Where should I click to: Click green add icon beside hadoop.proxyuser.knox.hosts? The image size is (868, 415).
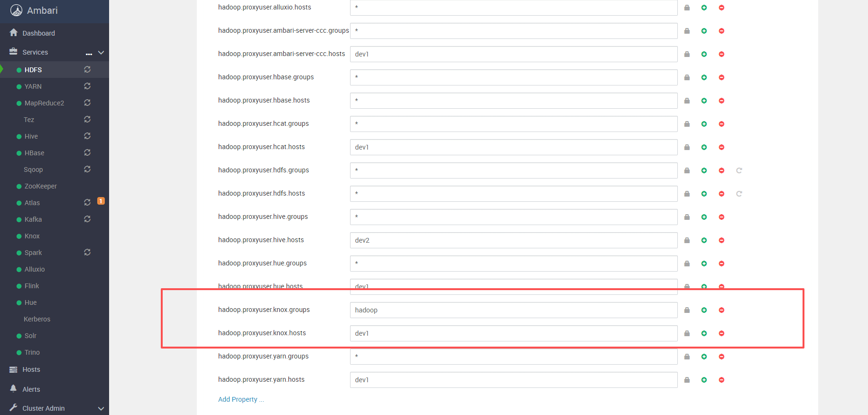pyautogui.click(x=704, y=333)
